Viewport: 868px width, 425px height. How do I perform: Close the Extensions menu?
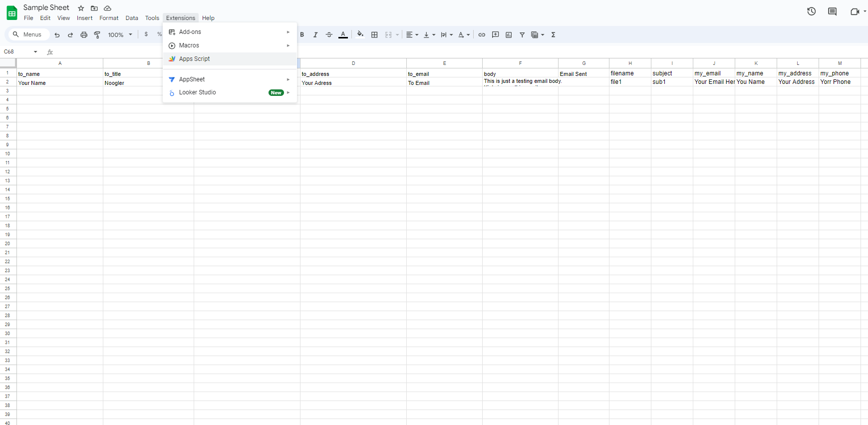pyautogui.click(x=181, y=18)
